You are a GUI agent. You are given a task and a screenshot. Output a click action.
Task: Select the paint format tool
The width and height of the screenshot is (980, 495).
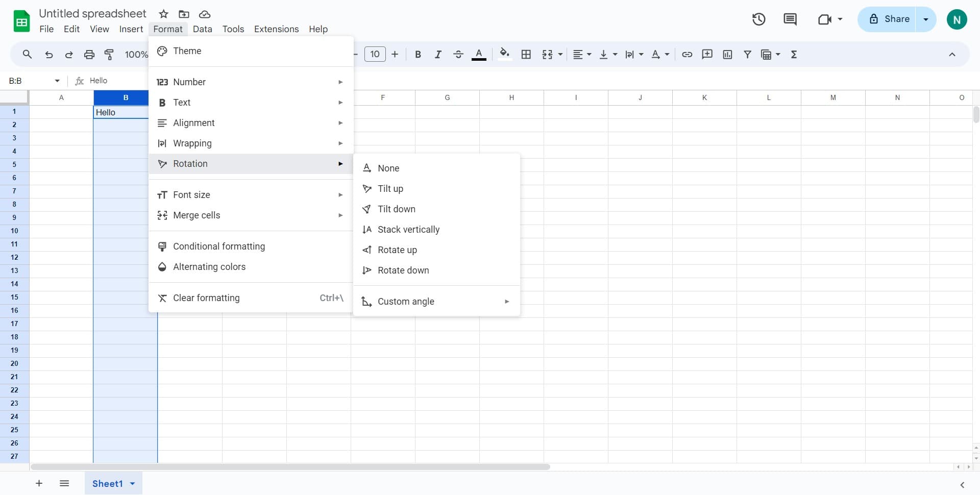(x=109, y=54)
